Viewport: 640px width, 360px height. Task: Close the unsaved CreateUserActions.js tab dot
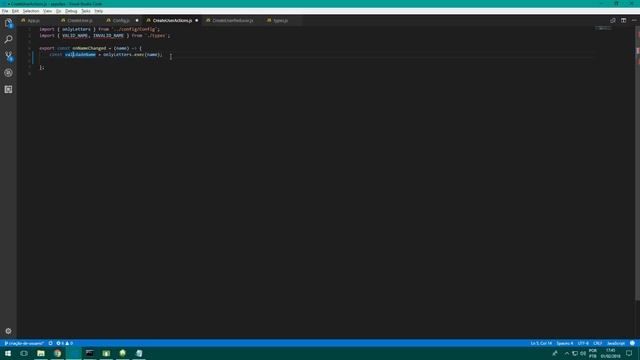196,20
